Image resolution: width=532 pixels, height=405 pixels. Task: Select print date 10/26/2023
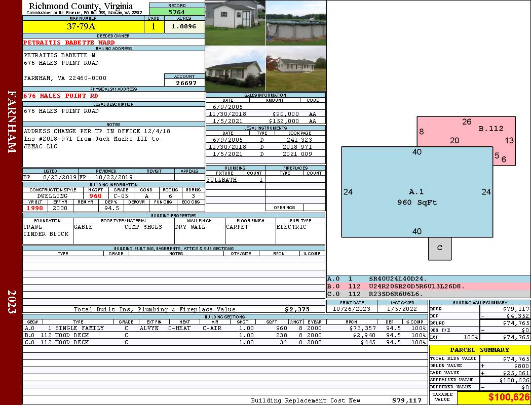(x=352, y=309)
